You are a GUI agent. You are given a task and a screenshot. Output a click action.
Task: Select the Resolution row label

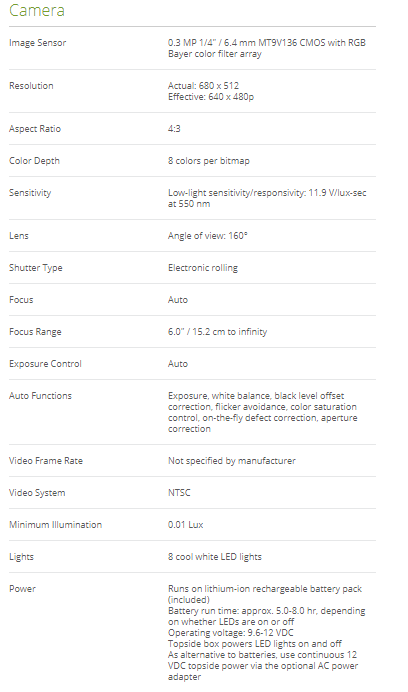point(31,86)
